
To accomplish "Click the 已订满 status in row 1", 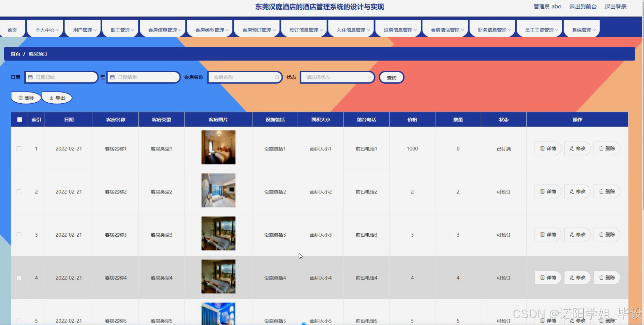I will point(504,149).
